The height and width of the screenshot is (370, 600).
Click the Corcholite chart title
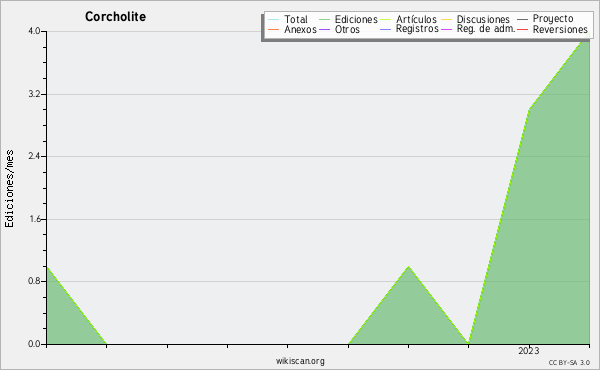click(x=115, y=17)
